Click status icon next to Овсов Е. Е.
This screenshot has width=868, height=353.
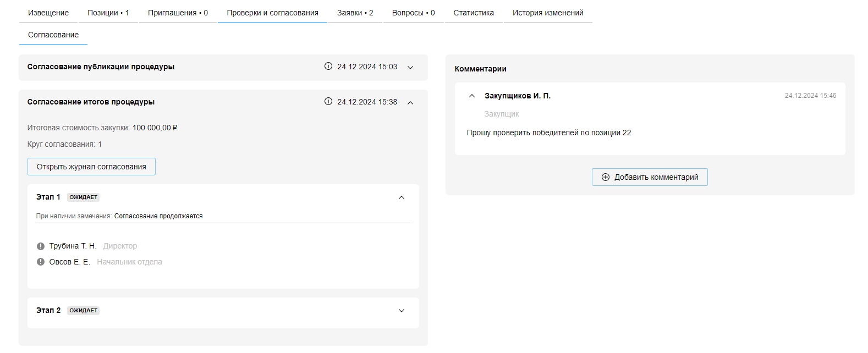tap(41, 262)
